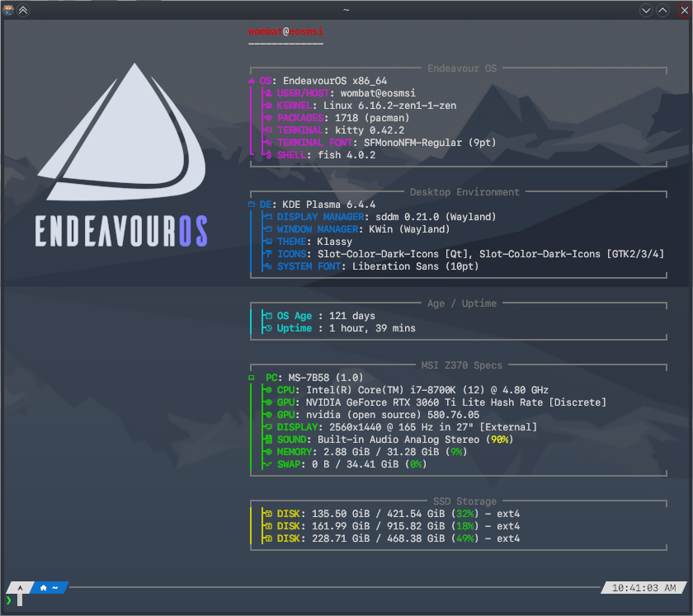Click the chip icon beside CPU
This screenshot has width=693, height=616.
268,390
